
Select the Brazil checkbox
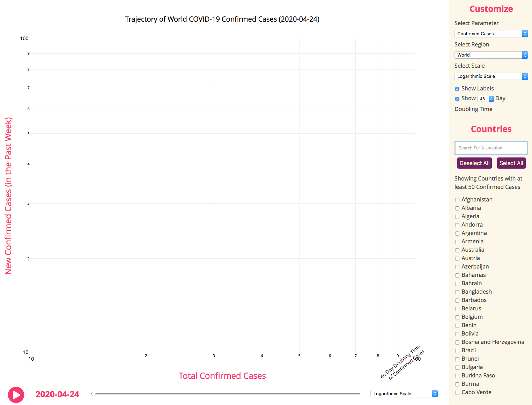[457, 351]
